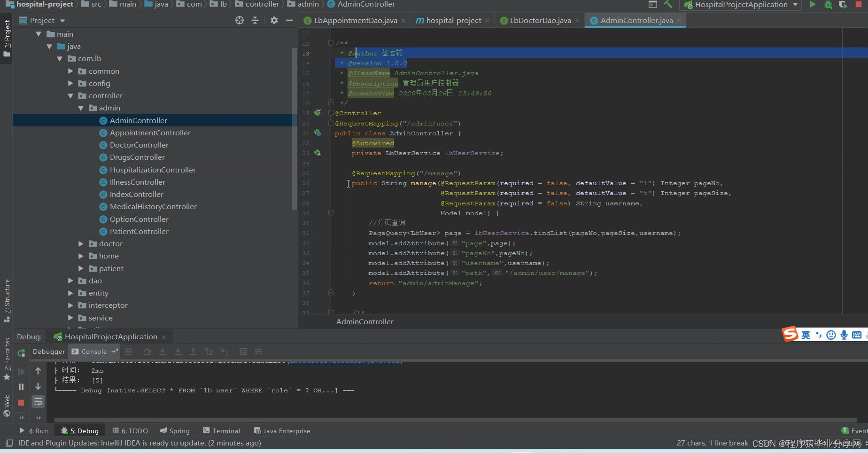
Task: Open PatientController in the project tree
Action: 139,232
